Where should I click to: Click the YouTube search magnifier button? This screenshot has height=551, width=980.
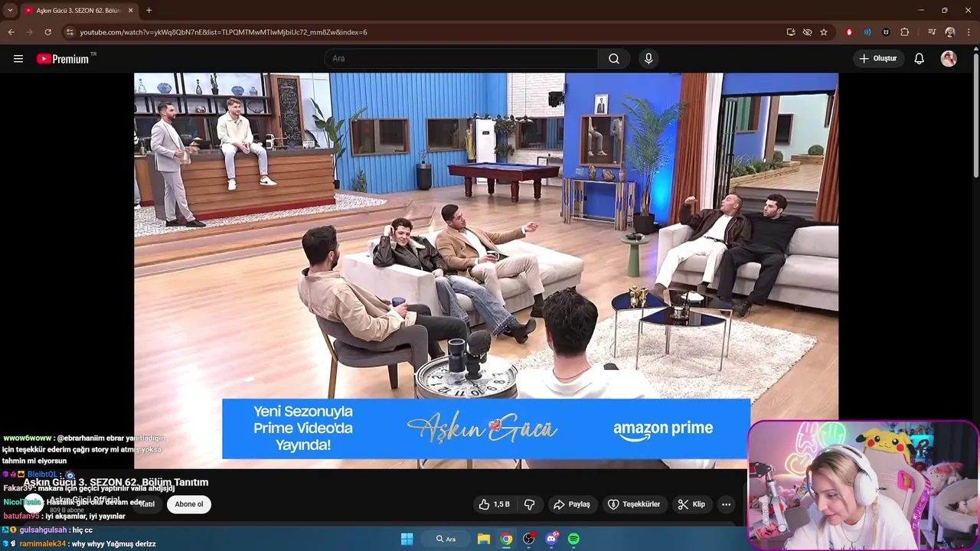coord(614,58)
